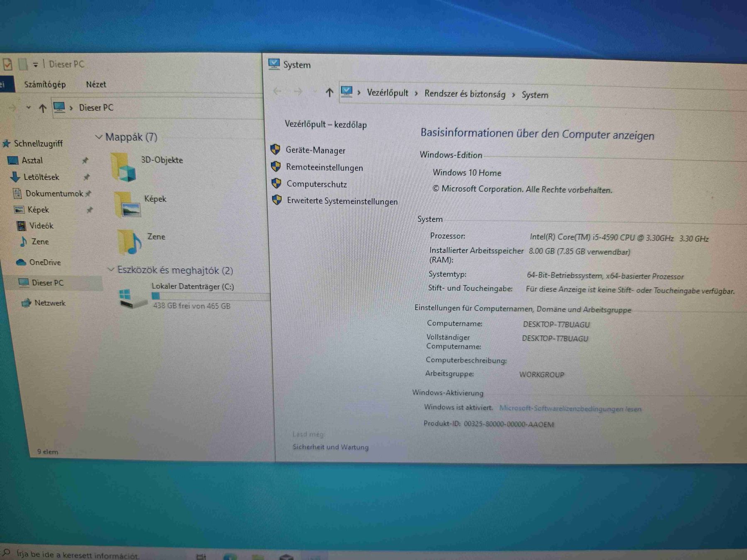Select Zene in the quick access sidebar
This screenshot has width=747, height=560.
coord(40,241)
